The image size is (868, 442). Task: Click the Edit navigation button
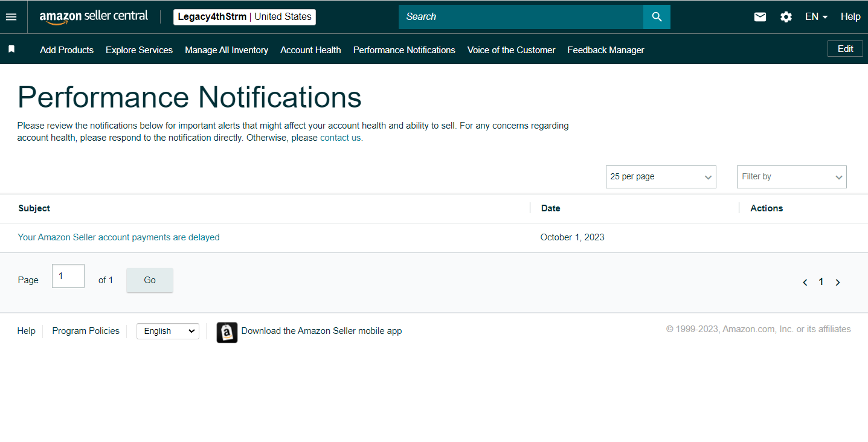tap(845, 49)
